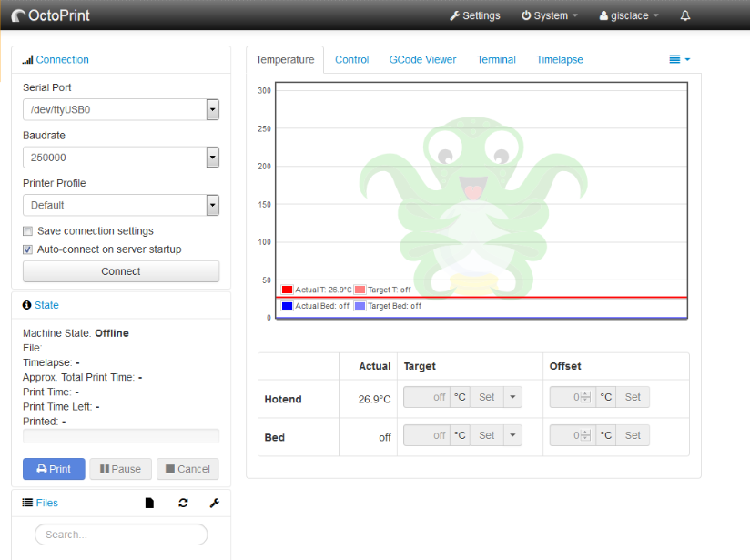The image size is (750, 560).
Task: Click the blue Print button
Action: click(54, 469)
